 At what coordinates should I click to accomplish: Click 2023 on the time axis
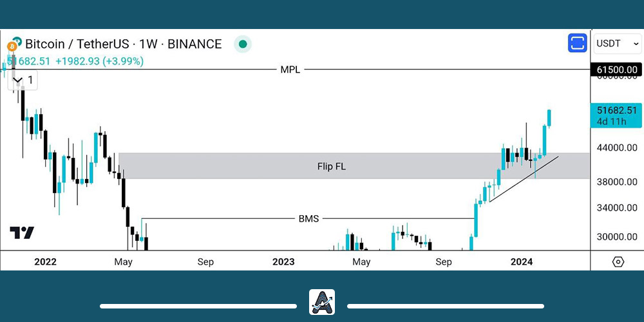[x=283, y=261]
